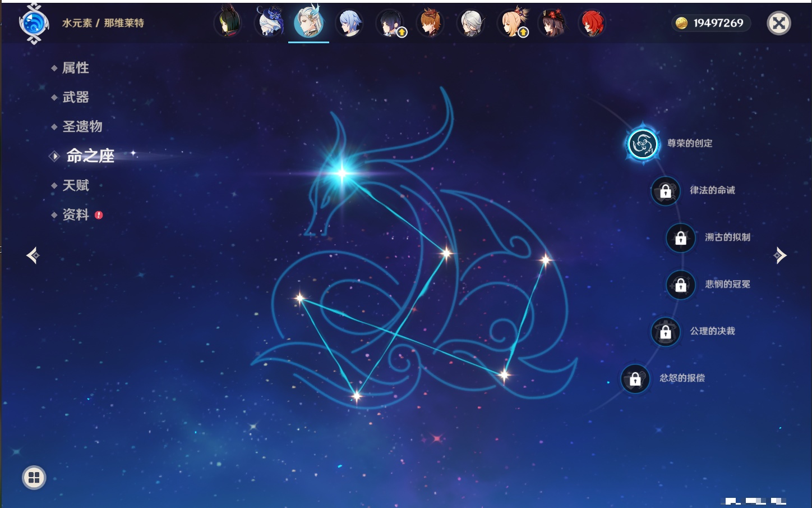Open 资料 profile tab with alert
Viewport: 812px width, 508px height.
[75, 214]
